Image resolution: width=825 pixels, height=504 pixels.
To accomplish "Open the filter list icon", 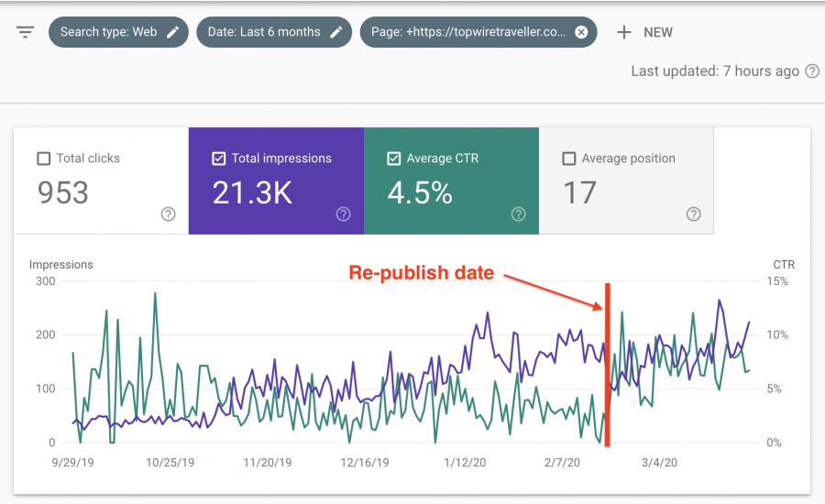I will point(26,33).
